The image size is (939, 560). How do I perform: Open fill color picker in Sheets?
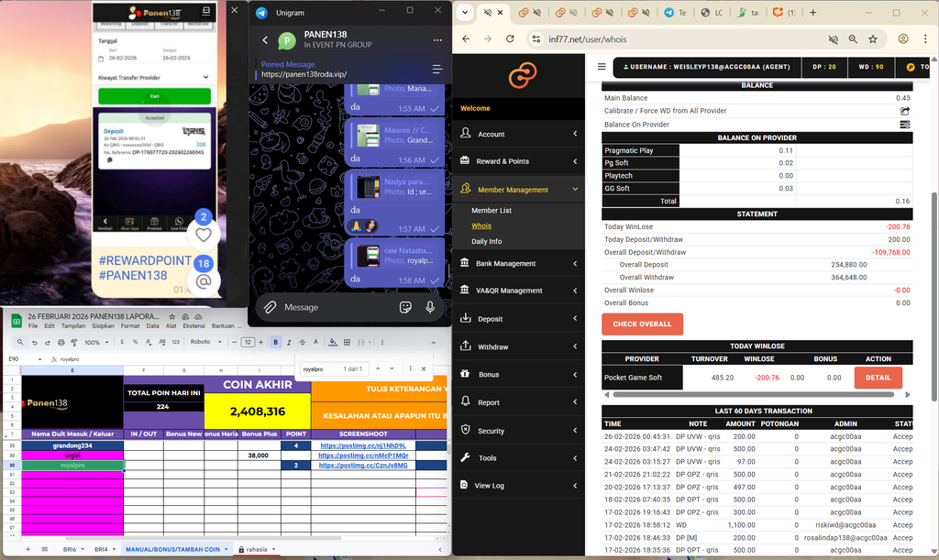(x=333, y=342)
